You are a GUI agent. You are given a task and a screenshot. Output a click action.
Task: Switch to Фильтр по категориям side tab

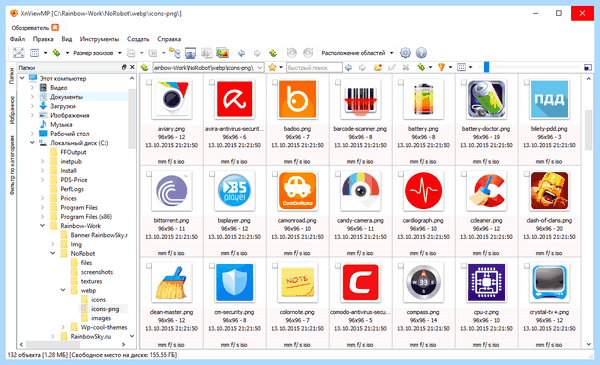tap(11, 165)
